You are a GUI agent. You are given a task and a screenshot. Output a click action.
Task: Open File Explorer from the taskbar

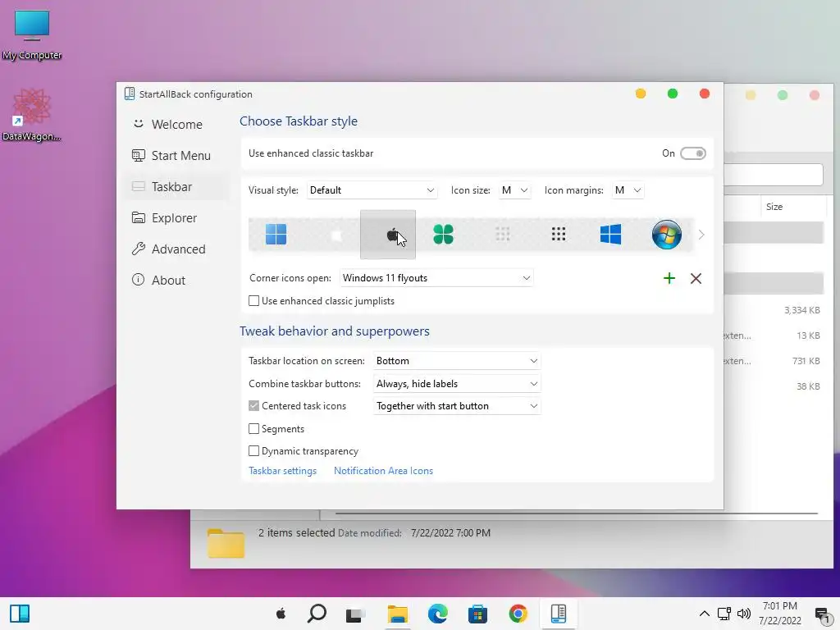point(398,614)
